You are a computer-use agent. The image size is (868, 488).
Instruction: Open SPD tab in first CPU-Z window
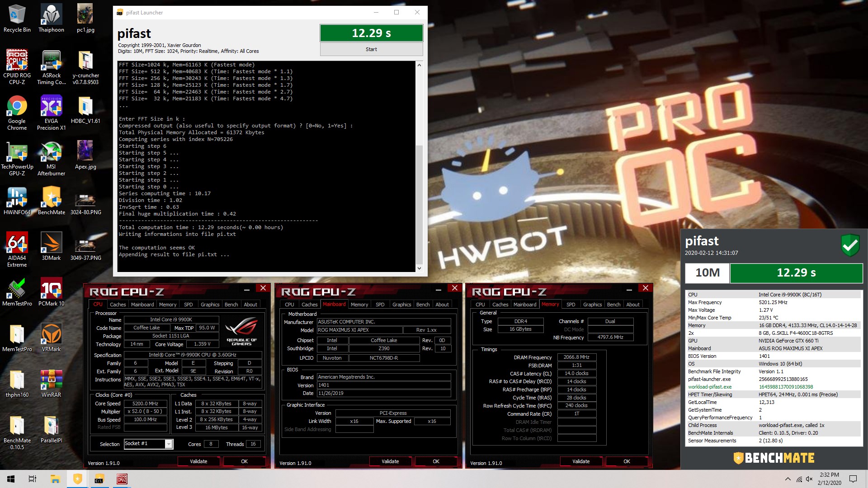[x=189, y=305]
